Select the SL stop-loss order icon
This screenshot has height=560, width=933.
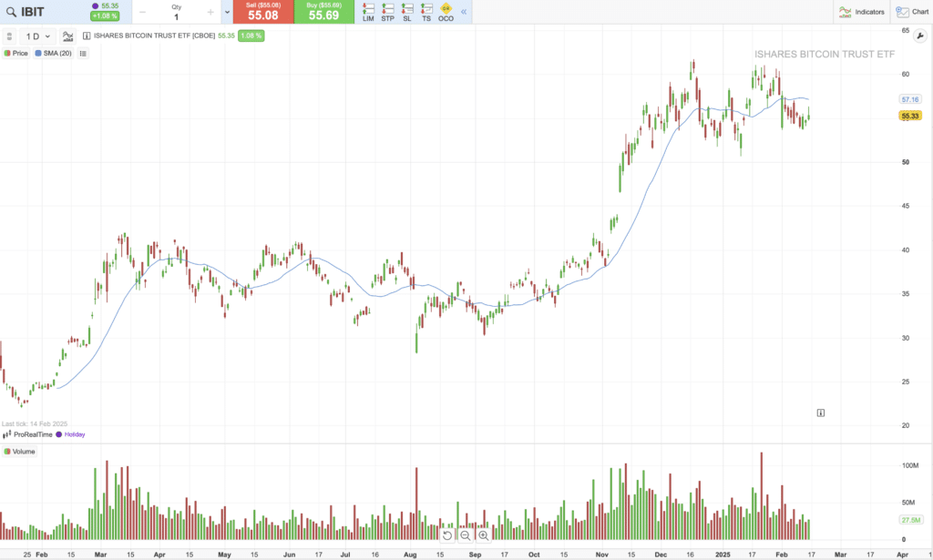(407, 12)
